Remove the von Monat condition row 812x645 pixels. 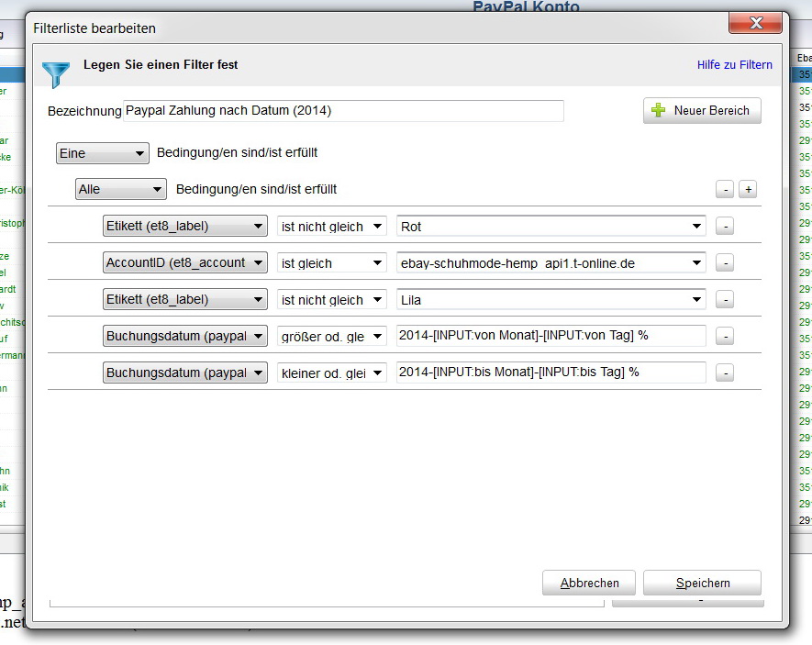point(725,337)
